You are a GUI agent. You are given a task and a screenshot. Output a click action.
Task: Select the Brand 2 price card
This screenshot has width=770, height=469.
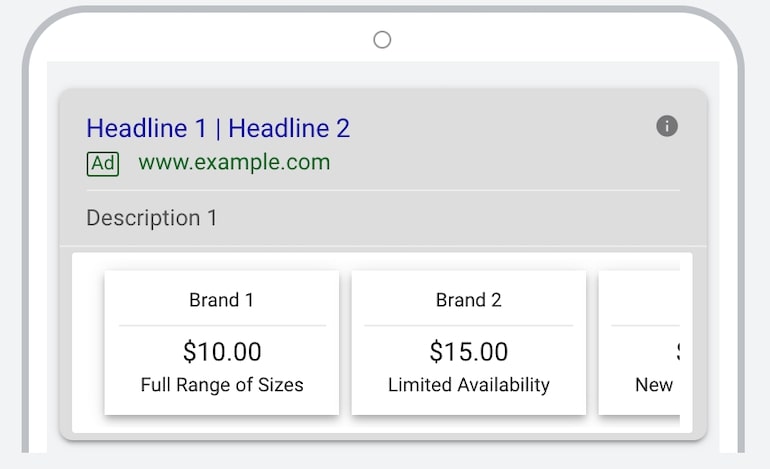pos(468,342)
